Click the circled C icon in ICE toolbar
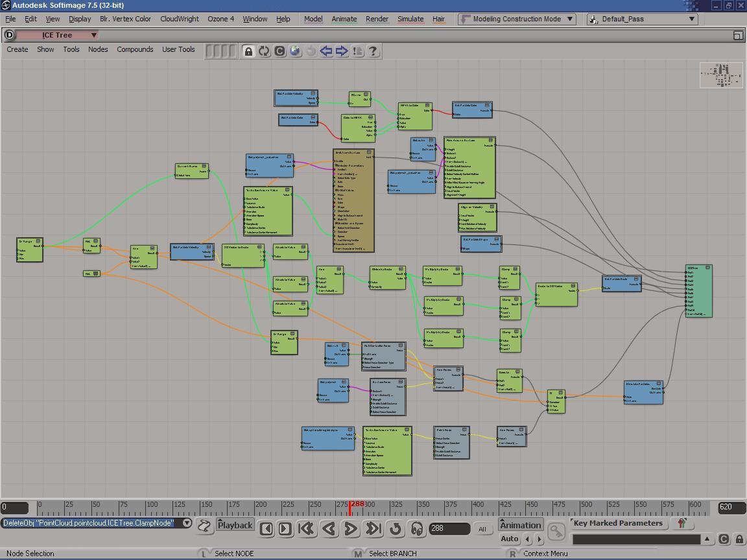Viewport: 747px width, 560px height. 279,51
